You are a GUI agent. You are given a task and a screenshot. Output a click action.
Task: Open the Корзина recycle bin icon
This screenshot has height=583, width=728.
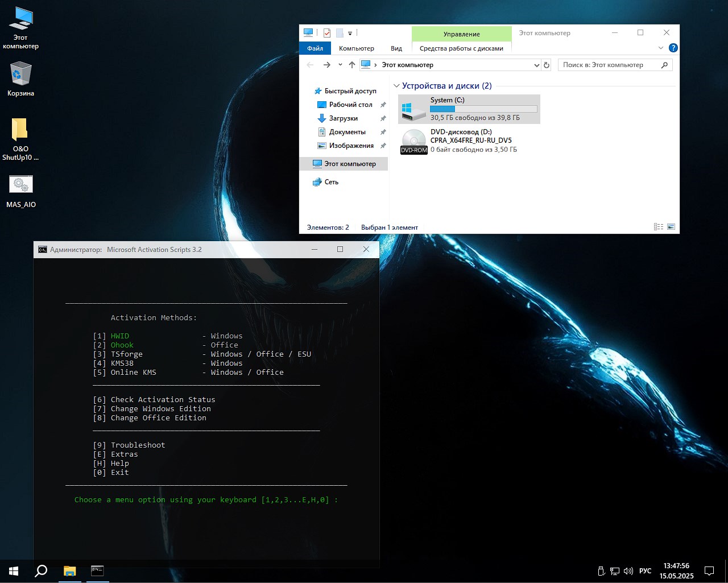click(x=21, y=78)
